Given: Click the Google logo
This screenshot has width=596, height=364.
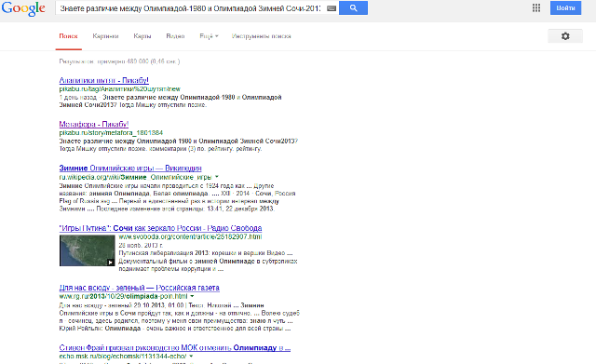Looking at the screenshot, I should tap(23, 8).
